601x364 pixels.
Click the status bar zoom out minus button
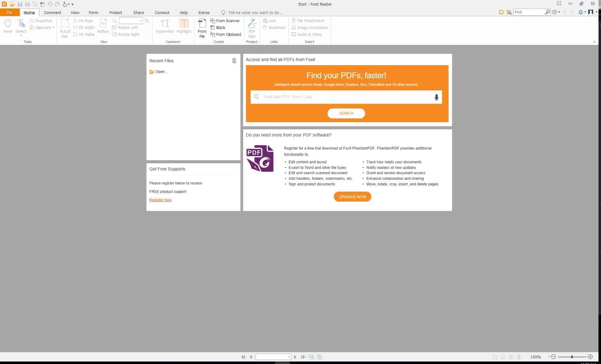pyautogui.click(x=553, y=357)
